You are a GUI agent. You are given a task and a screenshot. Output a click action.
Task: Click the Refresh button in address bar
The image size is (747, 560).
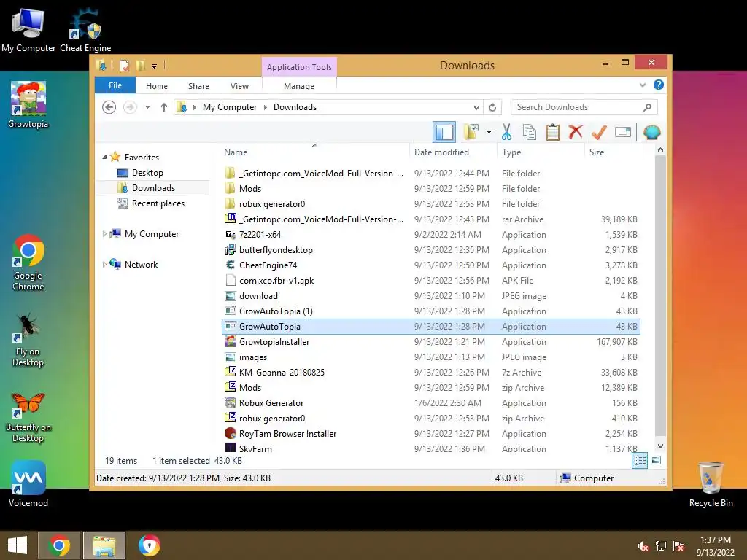coord(492,107)
